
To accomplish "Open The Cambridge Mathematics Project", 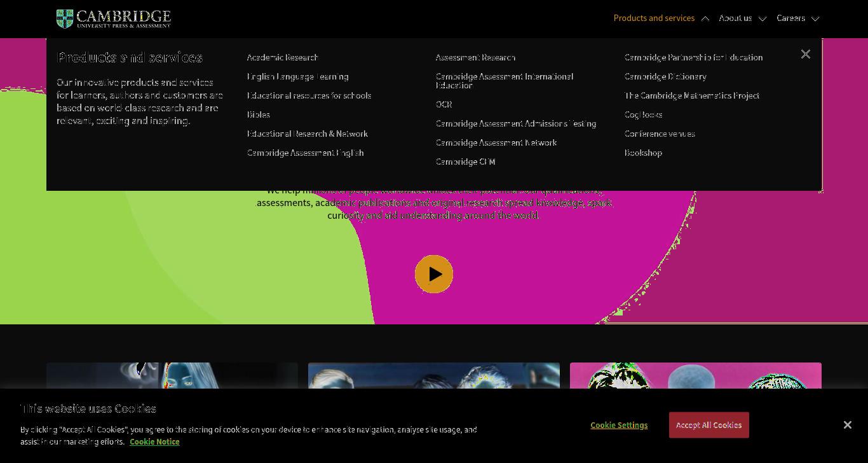I will pos(691,95).
